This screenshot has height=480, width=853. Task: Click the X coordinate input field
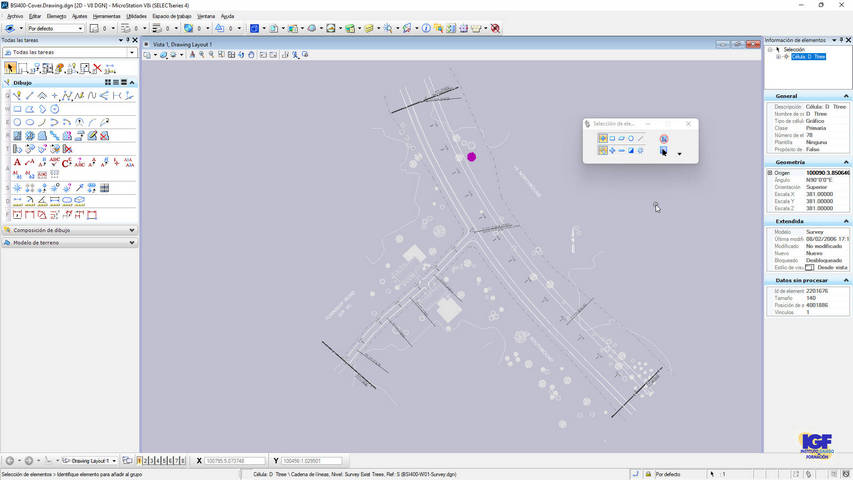[235, 461]
